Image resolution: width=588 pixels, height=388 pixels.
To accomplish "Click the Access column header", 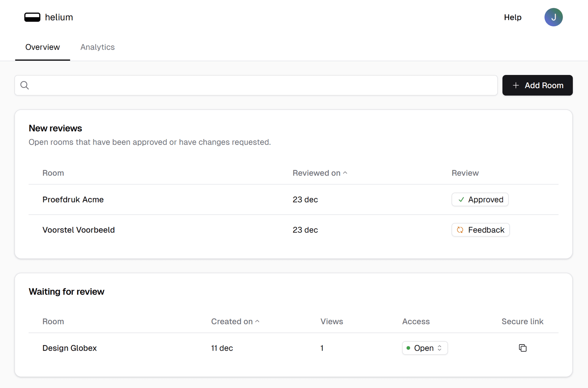I will pos(416,321).
